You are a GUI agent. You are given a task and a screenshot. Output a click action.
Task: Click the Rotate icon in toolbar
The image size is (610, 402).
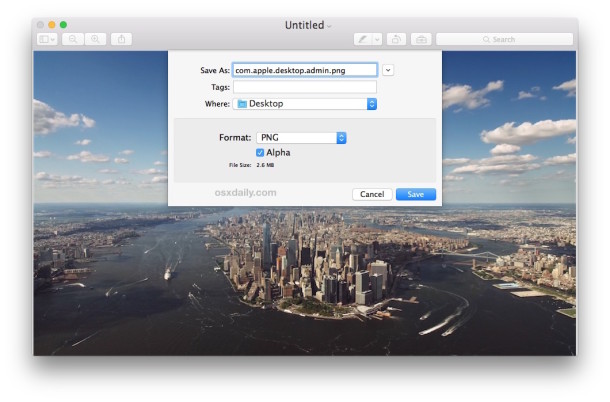coord(397,39)
